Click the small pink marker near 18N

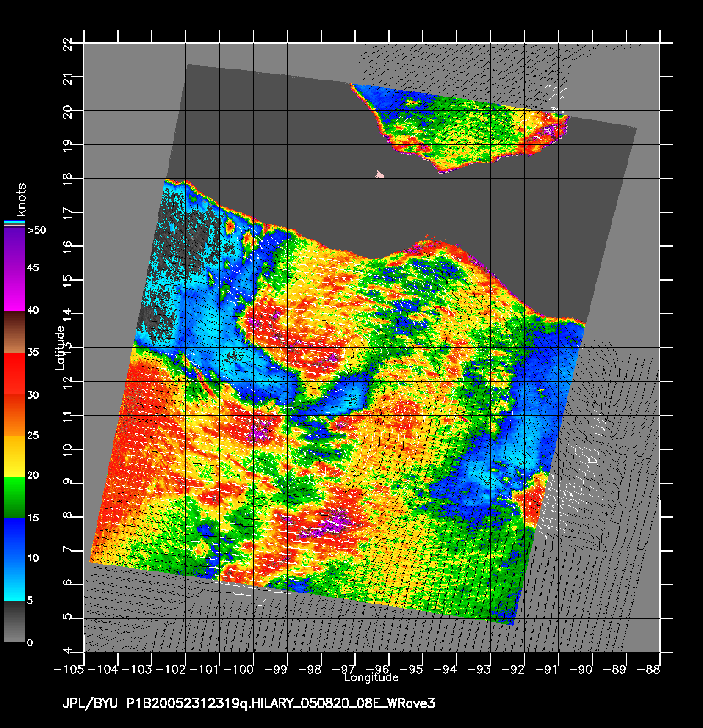point(379,174)
